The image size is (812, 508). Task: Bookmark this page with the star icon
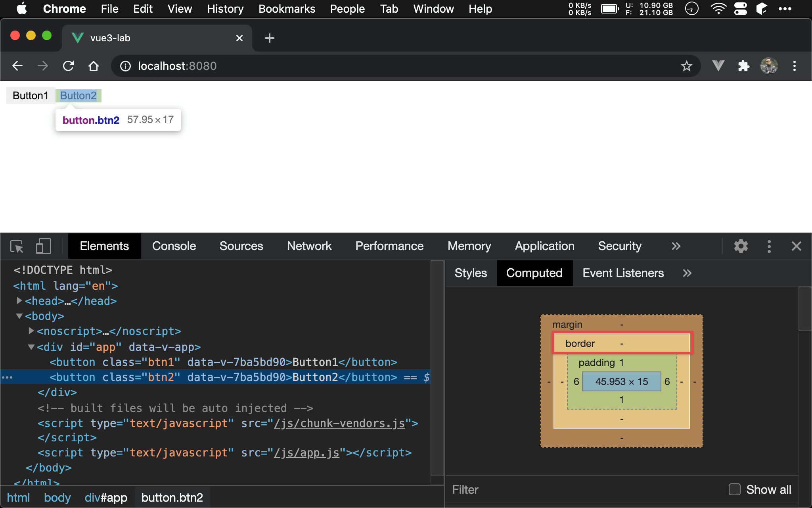click(x=686, y=66)
